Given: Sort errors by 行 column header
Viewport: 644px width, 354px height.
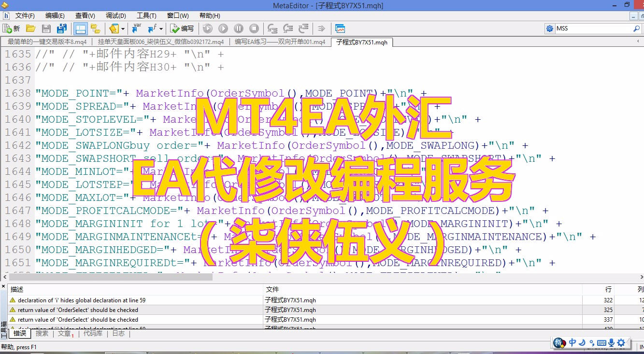Looking at the screenshot, I should coord(599,289).
